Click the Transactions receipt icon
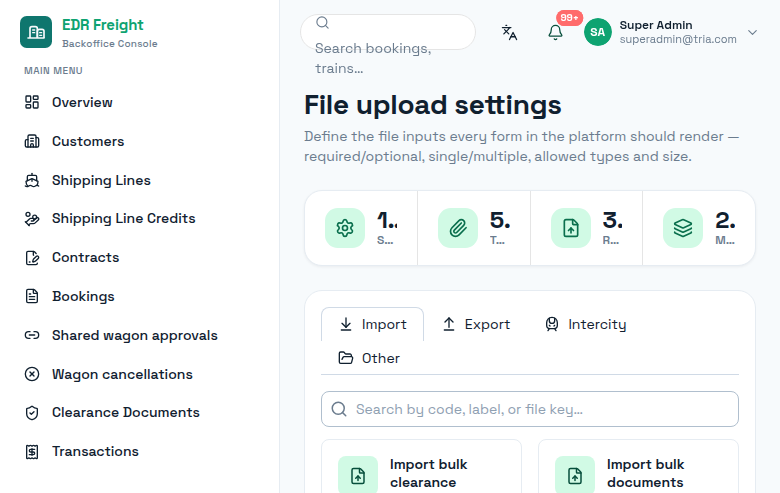 click(x=32, y=451)
